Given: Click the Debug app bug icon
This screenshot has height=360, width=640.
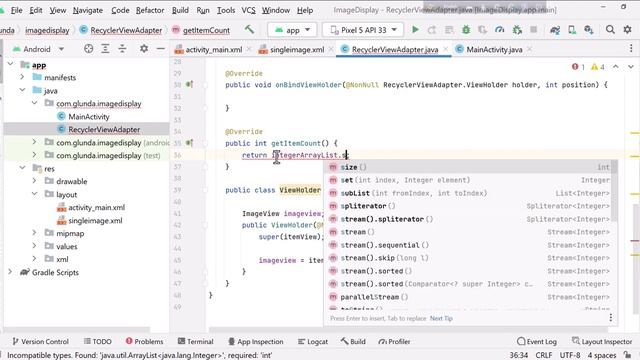Looking at the screenshot, I should coord(466,30).
